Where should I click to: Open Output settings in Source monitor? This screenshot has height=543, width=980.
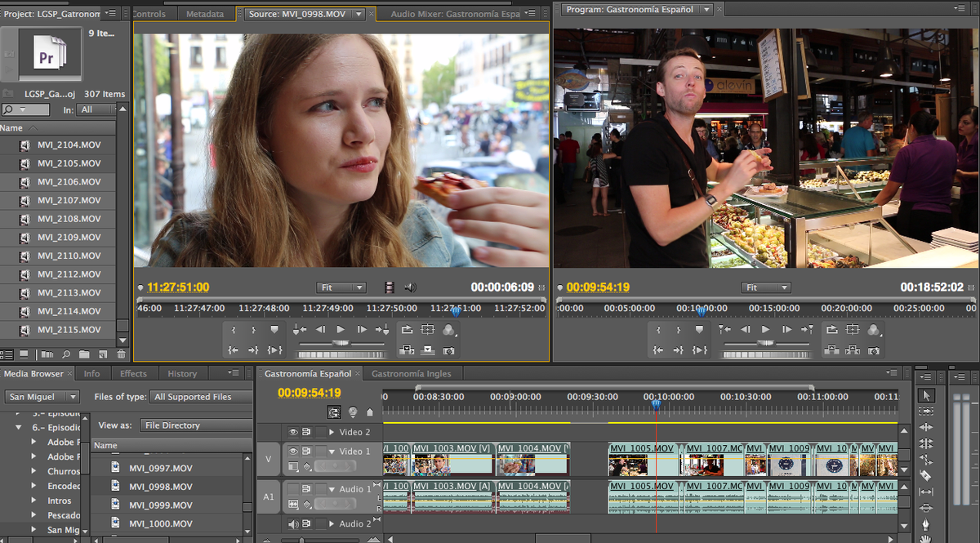pyautogui.click(x=448, y=330)
